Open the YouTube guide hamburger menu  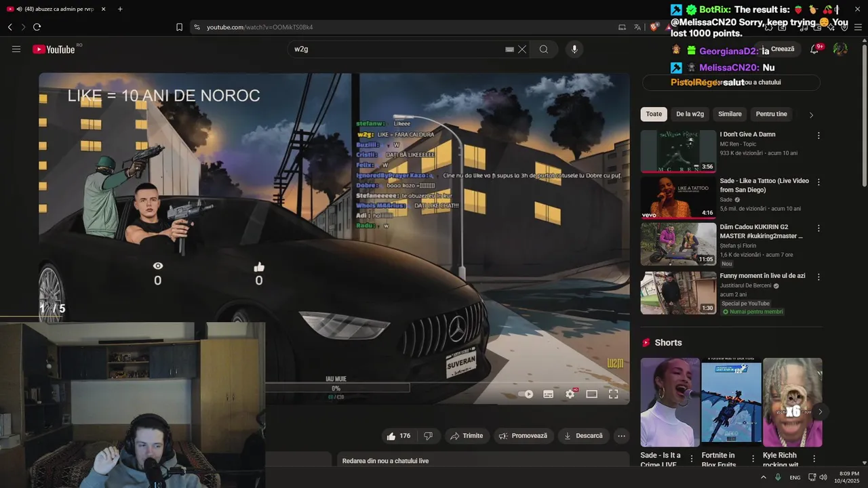tap(16, 49)
